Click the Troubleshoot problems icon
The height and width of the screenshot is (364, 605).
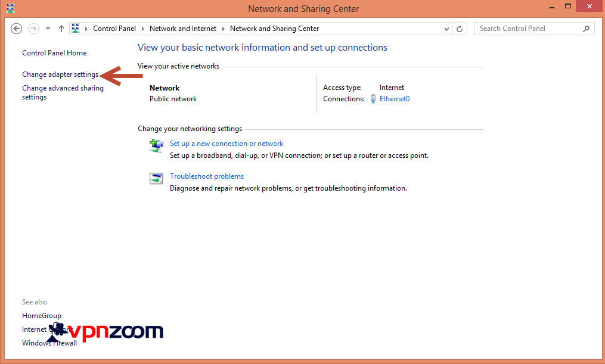click(156, 179)
